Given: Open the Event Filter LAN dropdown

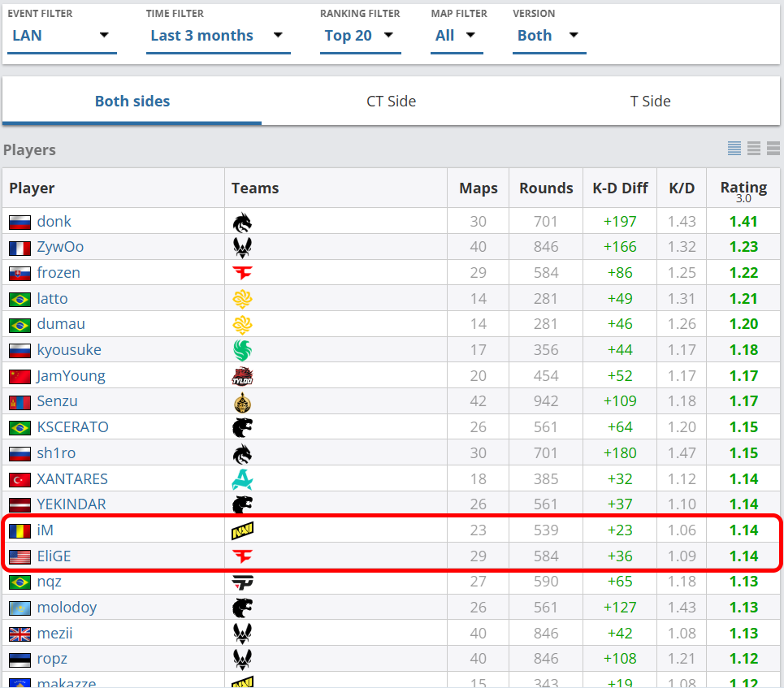Looking at the screenshot, I should pos(62,36).
